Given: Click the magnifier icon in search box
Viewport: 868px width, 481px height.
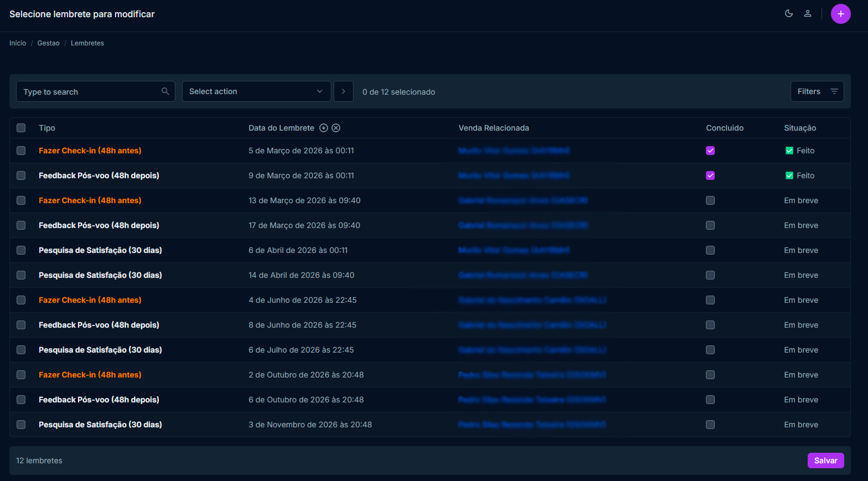Looking at the screenshot, I should (165, 91).
